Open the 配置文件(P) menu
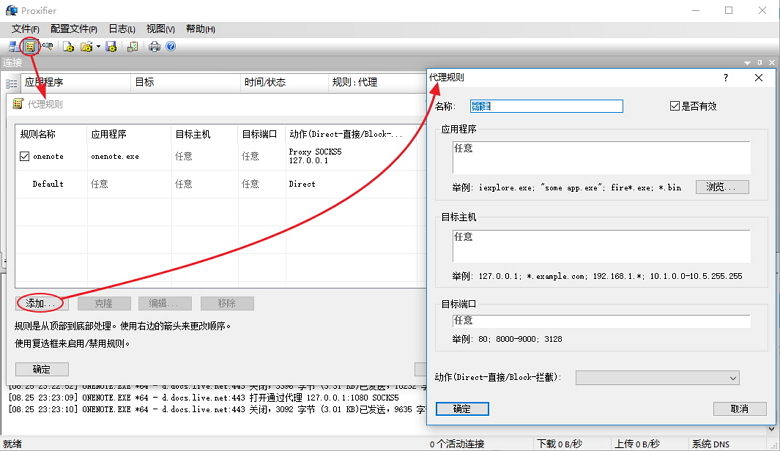Screen dimensions: 780x451 pyautogui.click(x=74, y=29)
